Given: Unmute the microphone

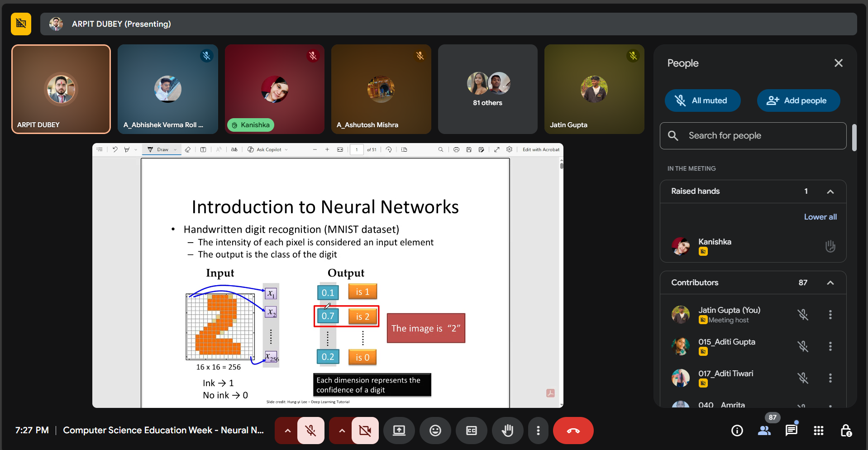Looking at the screenshot, I should click(311, 431).
